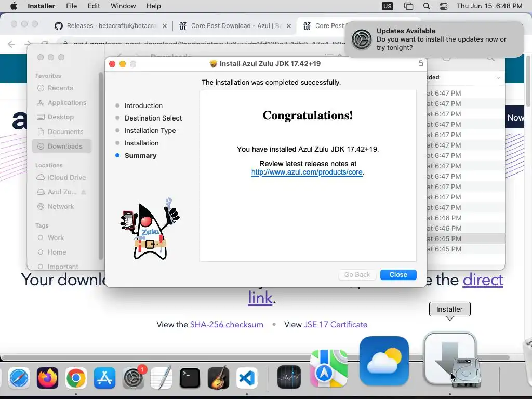Viewport: 532px width, 399px height.
Task: Open the SHA-256 checksum link
Action: click(227, 324)
